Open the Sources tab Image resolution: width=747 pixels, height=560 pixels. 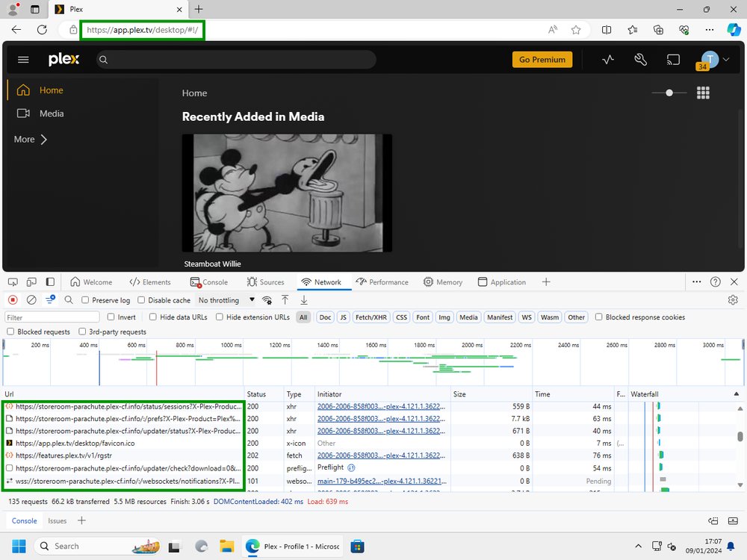click(x=265, y=282)
